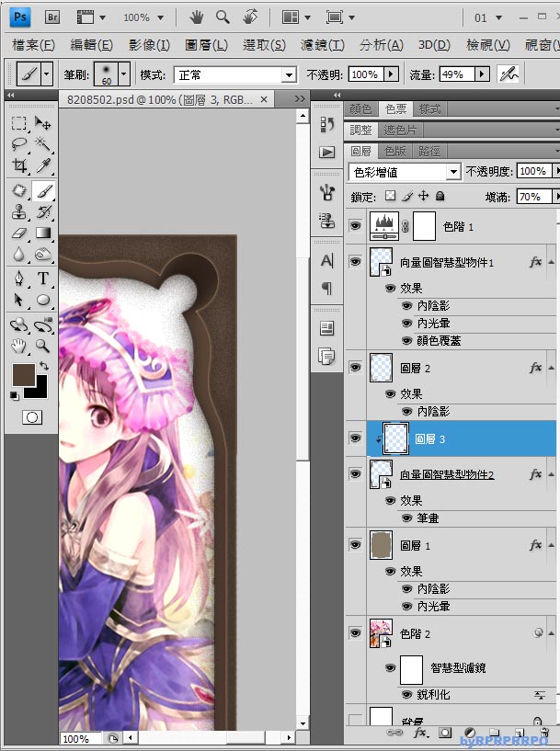Select the Magic Wand tool

point(43,143)
